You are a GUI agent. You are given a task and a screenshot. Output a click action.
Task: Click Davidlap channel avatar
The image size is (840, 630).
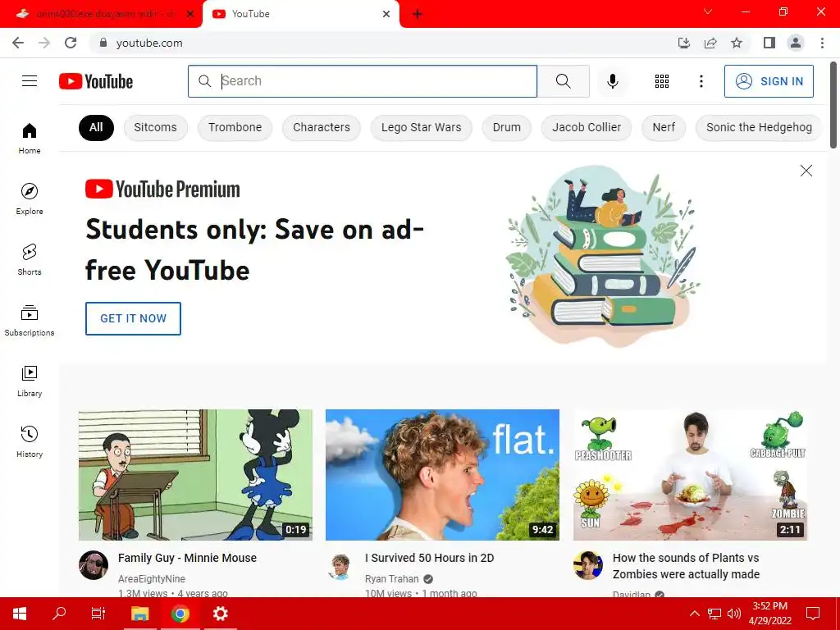click(x=587, y=565)
